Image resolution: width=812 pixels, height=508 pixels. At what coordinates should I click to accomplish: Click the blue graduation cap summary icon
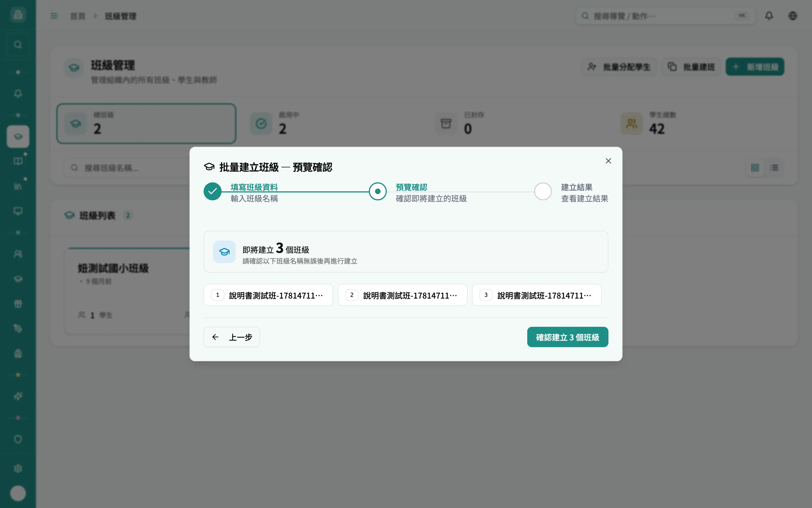(x=224, y=252)
